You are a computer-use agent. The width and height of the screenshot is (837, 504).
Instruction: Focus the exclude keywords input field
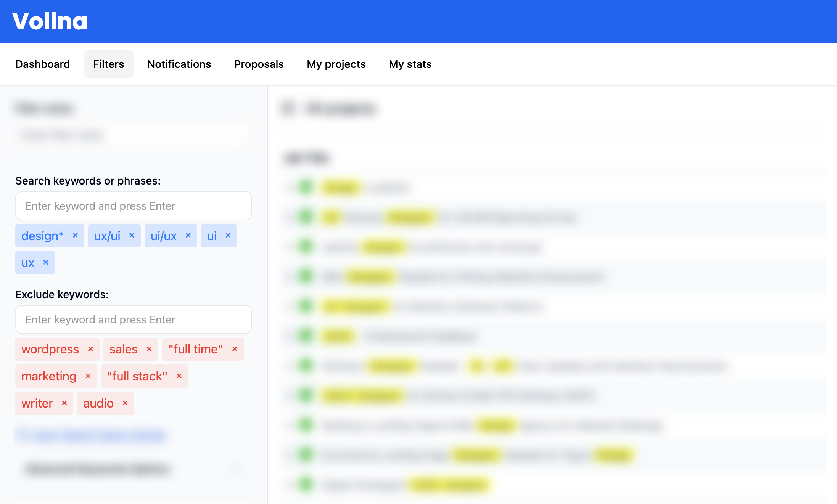pos(134,319)
